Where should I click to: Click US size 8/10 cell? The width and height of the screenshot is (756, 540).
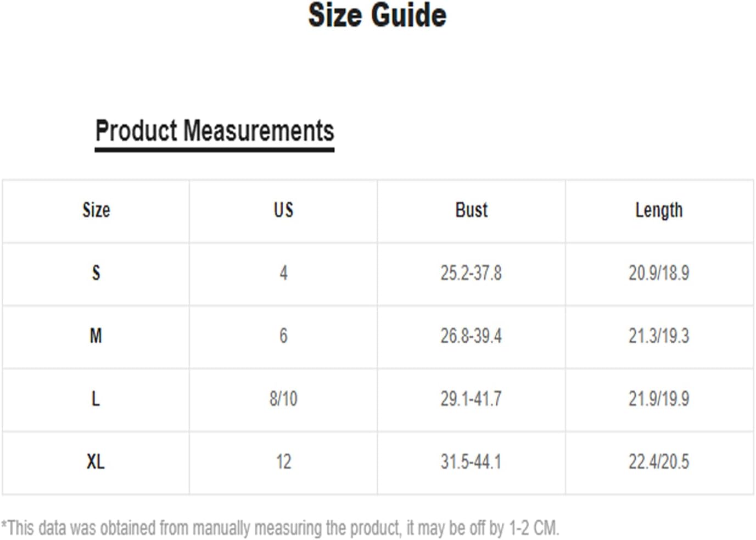284,399
